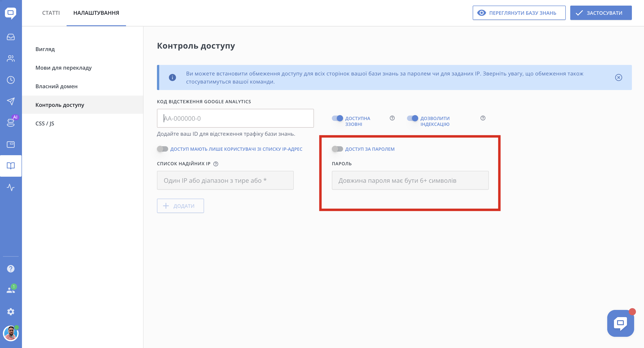Click the Google Analytics code input field
Image resolution: width=644 pixels, height=348 pixels.
[235, 118]
